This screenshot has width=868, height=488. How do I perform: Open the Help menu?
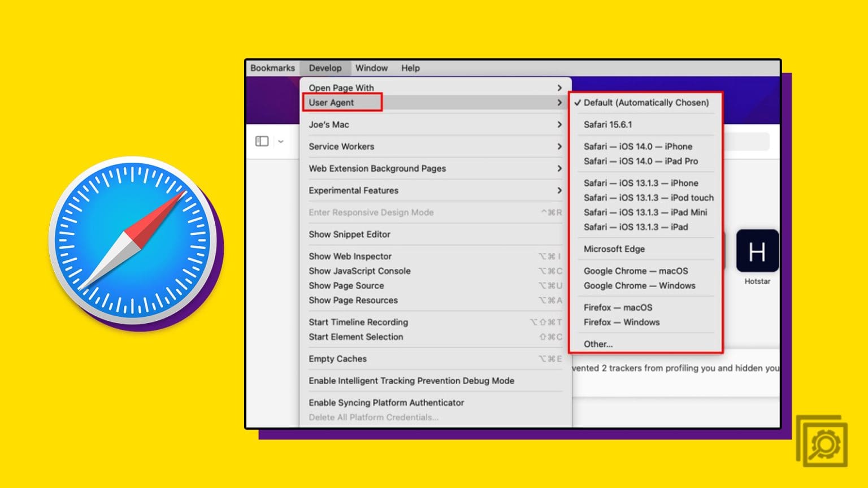point(410,68)
